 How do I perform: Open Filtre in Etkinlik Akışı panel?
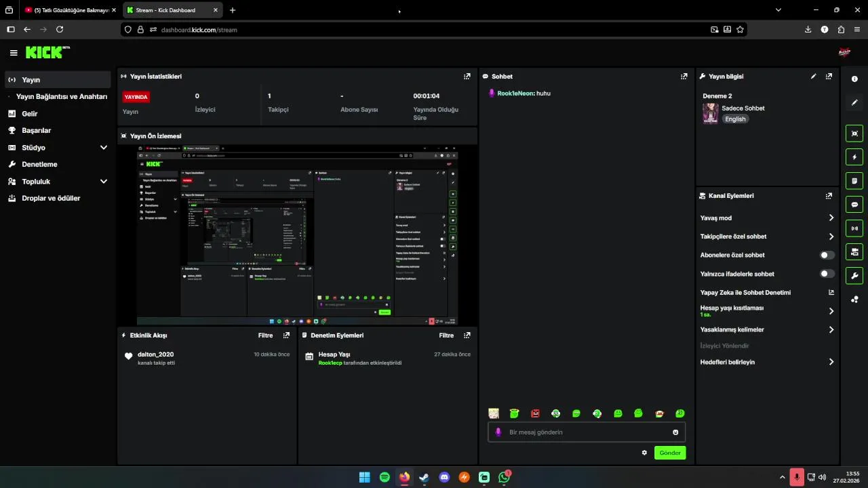click(x=265, y=335)
